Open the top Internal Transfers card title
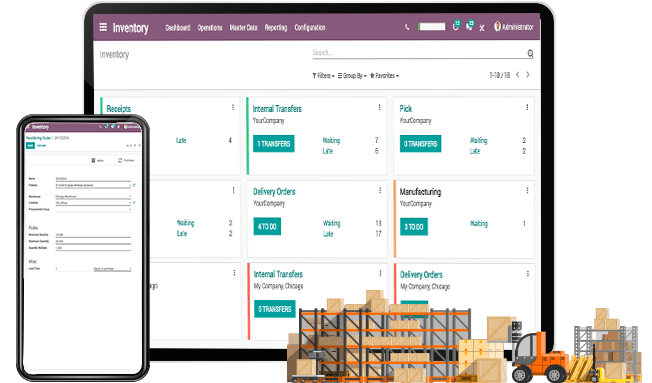652x383 pixels. tap(277, 109)
